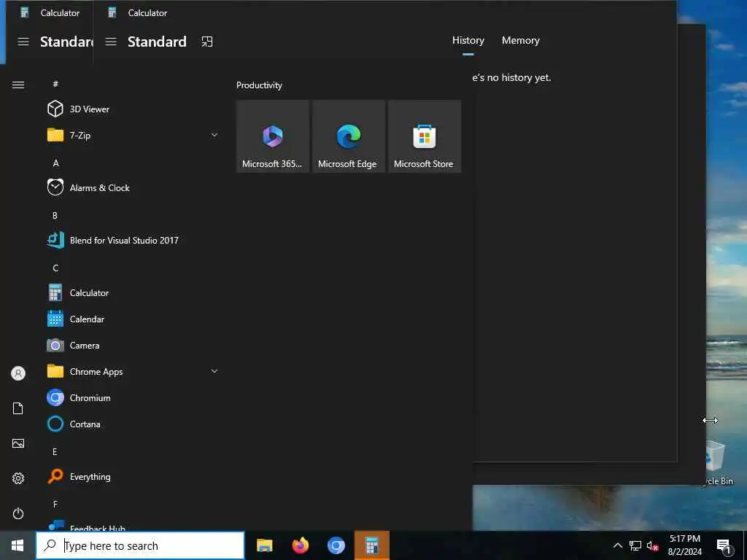The image size is (747, 560).
Task: Click the letter A group header
Action: [55, 163]
